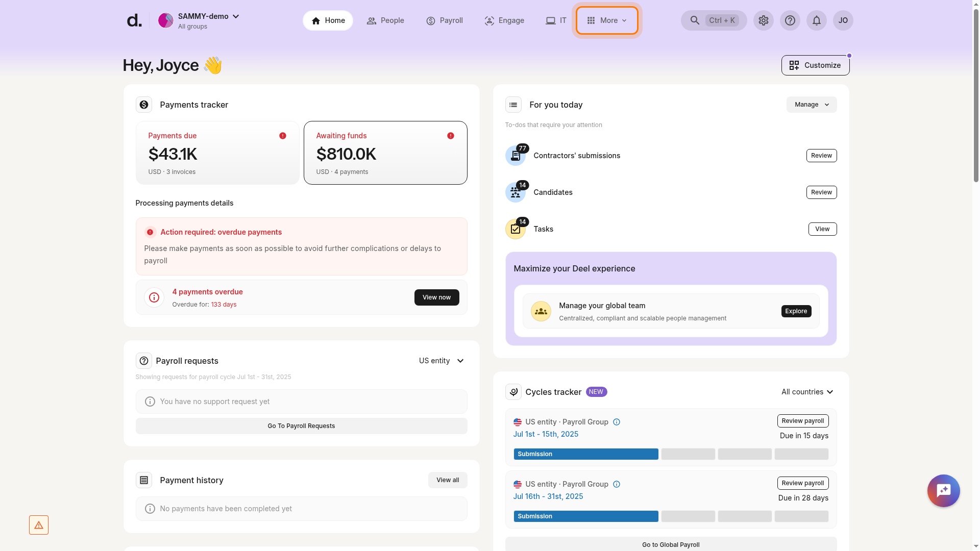This screenshot has width=980, height=551.
Task: Click Submission progress bar for Jul 16th - 31st
Action: point(586,516)
